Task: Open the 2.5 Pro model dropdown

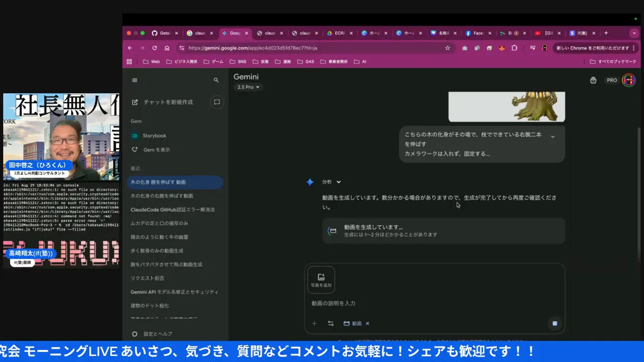Action: point(249,87)
